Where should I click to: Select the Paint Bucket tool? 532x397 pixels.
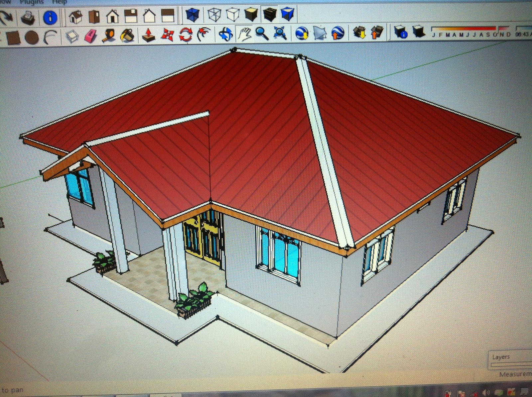click(x=127, y=35)
